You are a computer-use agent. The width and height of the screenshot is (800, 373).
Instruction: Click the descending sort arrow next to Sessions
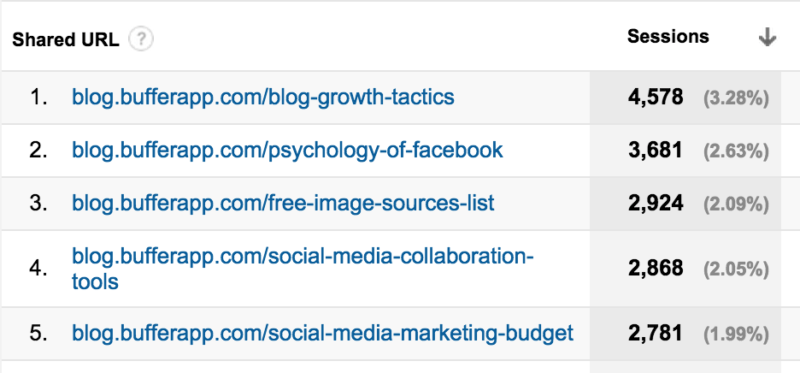767,37
